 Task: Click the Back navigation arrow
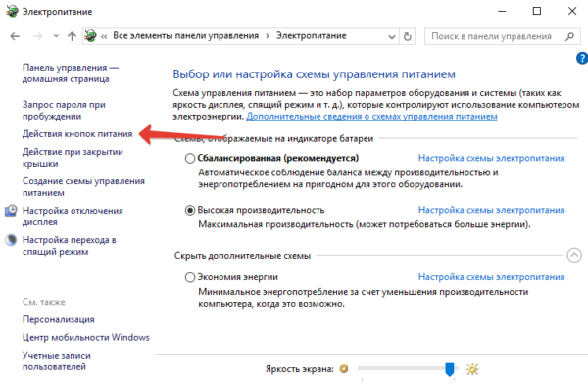tap(15, 36)
